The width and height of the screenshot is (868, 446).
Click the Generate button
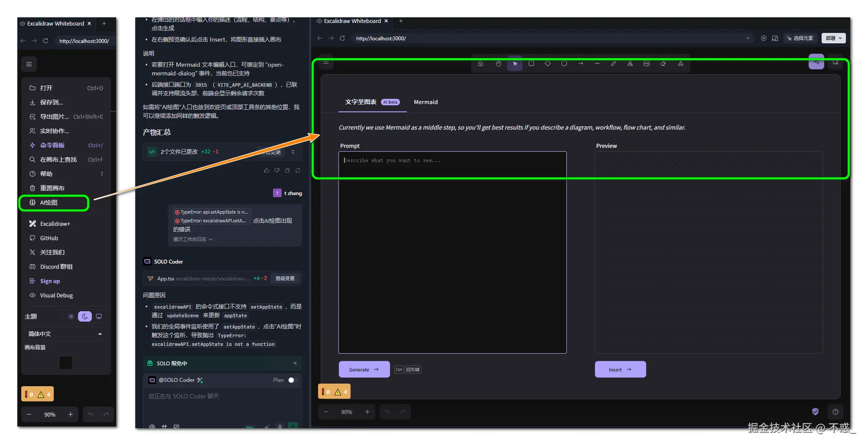pyautogui.click(x=364, y=369)
